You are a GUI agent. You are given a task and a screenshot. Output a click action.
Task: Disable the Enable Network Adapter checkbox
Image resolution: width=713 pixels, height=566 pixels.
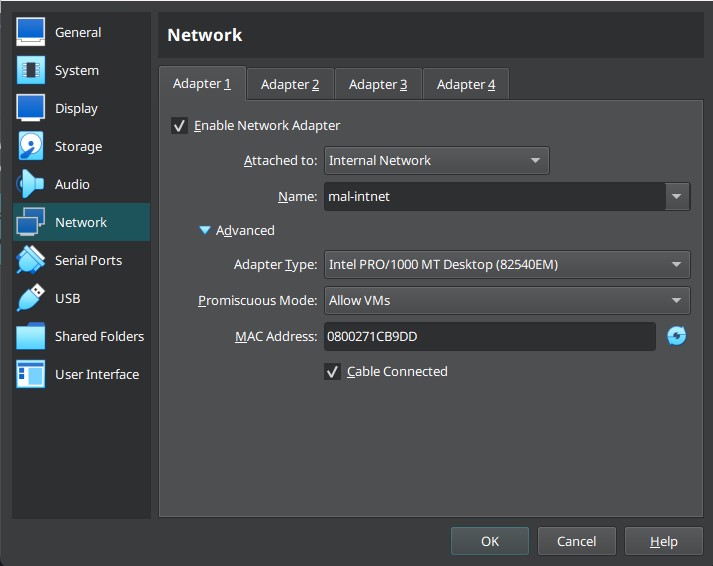pyautogui.click(x=180, y=126)
